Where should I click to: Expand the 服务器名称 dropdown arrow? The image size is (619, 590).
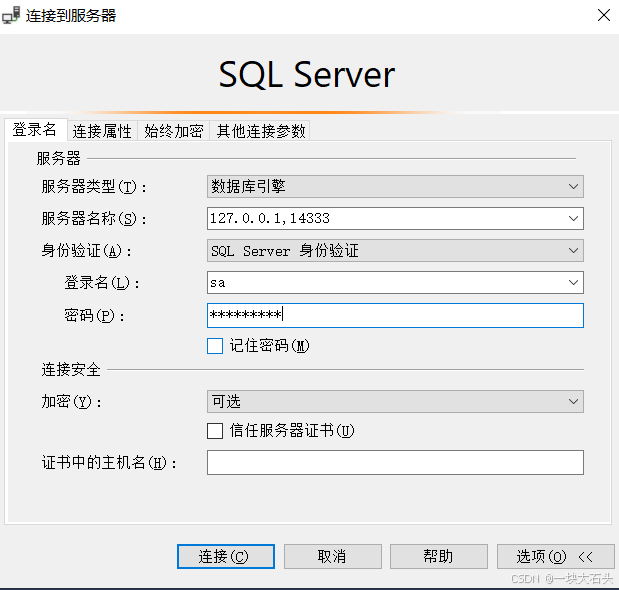(x=573, y=218)
